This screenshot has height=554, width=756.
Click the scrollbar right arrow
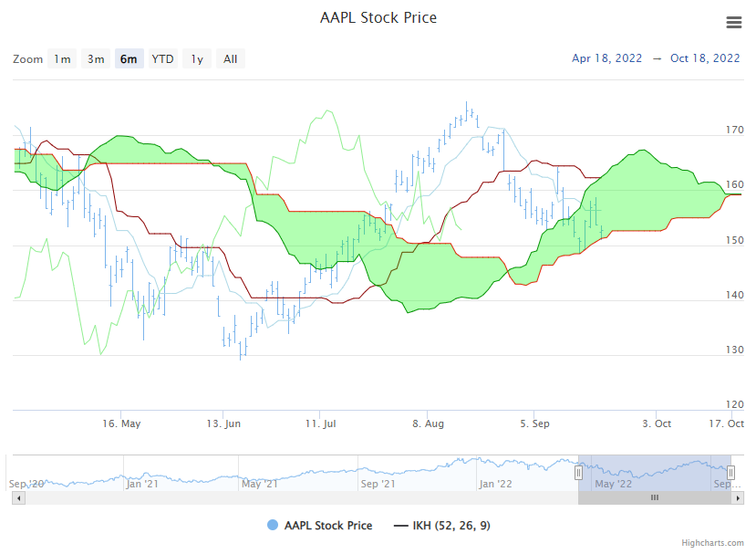tap(738, 498)
